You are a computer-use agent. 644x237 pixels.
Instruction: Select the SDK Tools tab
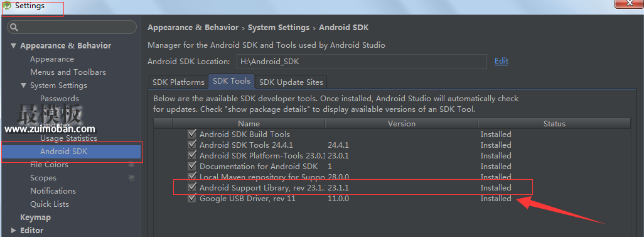pos(232,81)
